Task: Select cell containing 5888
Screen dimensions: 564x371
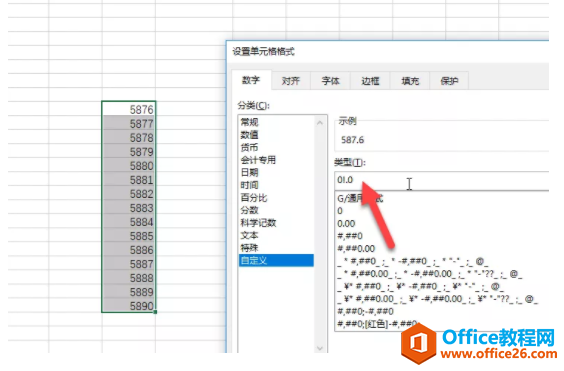Action: click(x=129, y=278)
